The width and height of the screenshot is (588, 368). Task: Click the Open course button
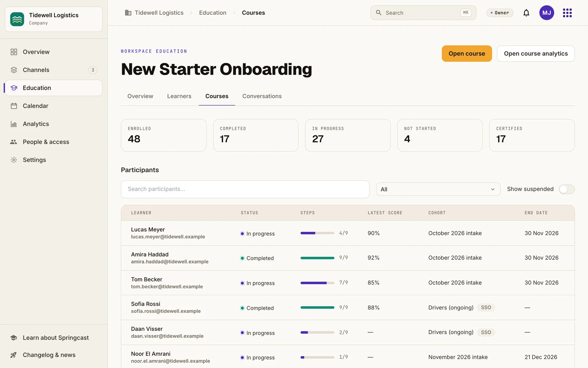pos(467,54)
